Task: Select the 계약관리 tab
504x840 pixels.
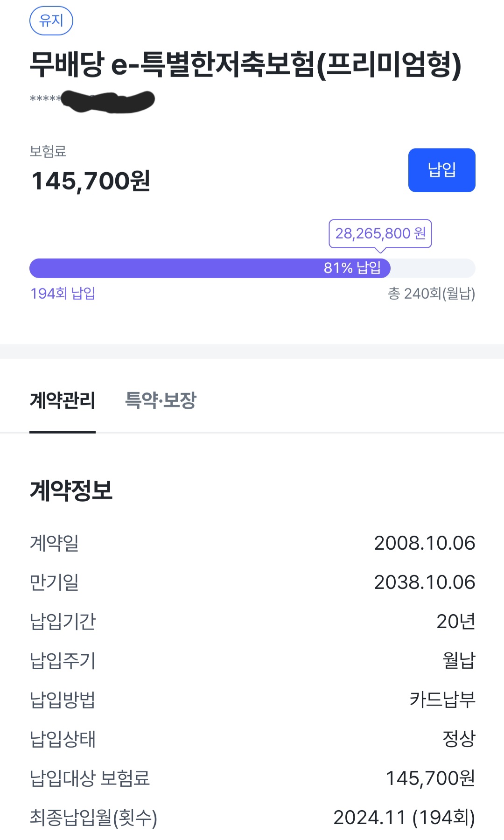Action: pos(63,400)
